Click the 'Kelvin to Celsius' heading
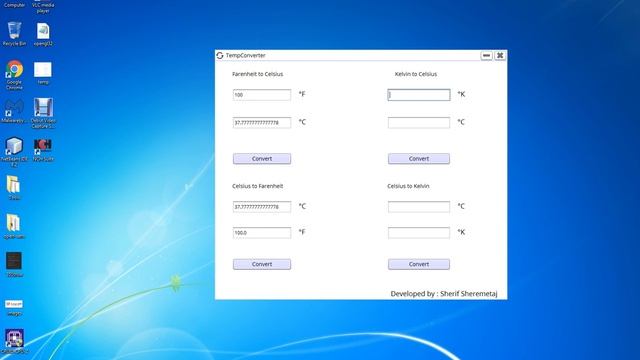 416,74
